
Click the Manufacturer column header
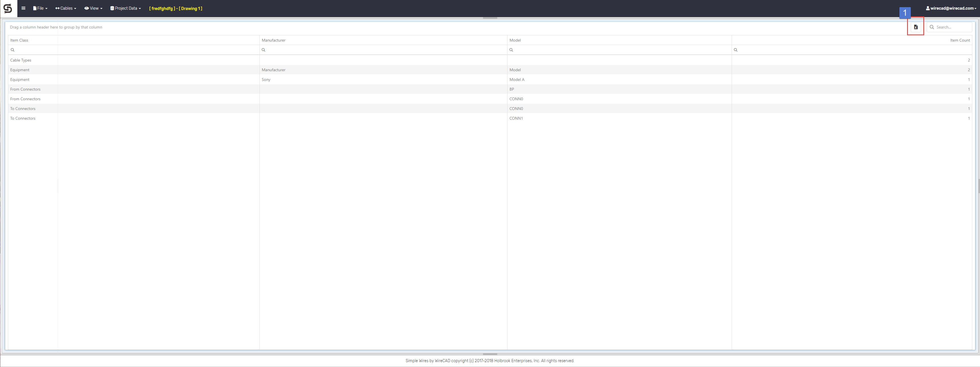tap(273, 40)
